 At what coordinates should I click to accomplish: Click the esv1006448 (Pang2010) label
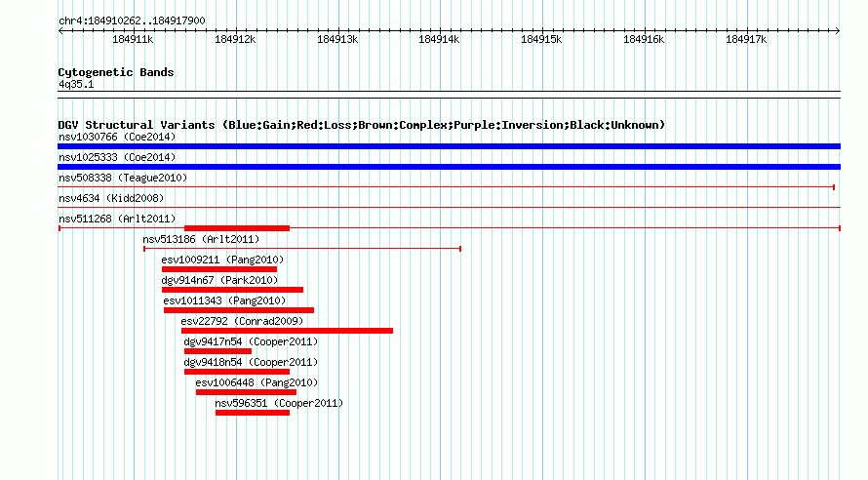(256, 382)
